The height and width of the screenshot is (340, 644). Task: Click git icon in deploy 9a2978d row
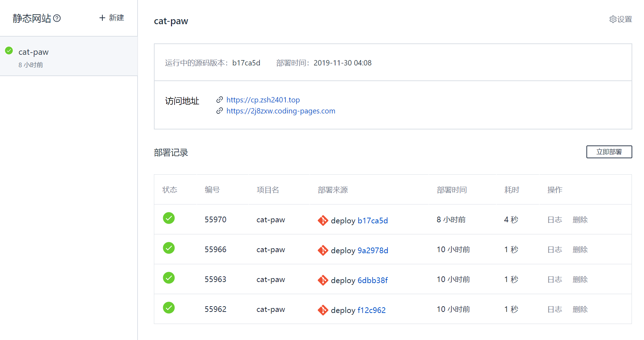[x=323, y=250]
